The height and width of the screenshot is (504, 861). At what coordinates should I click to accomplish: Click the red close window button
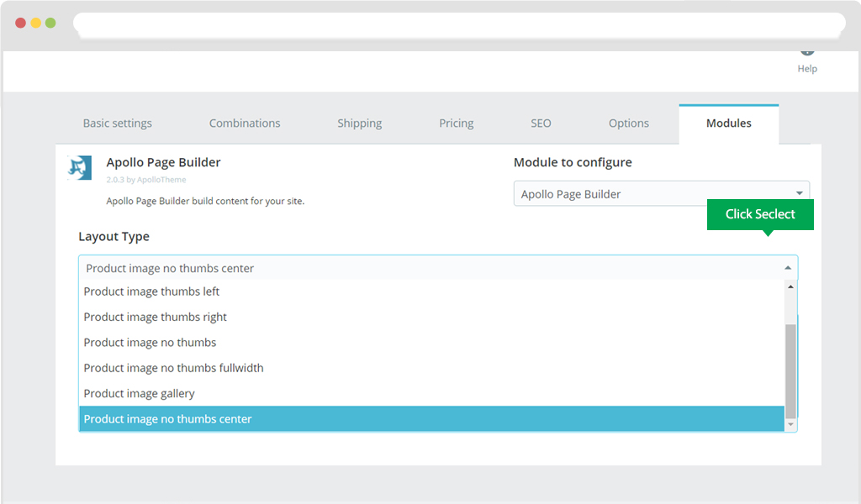coord(20,23)
